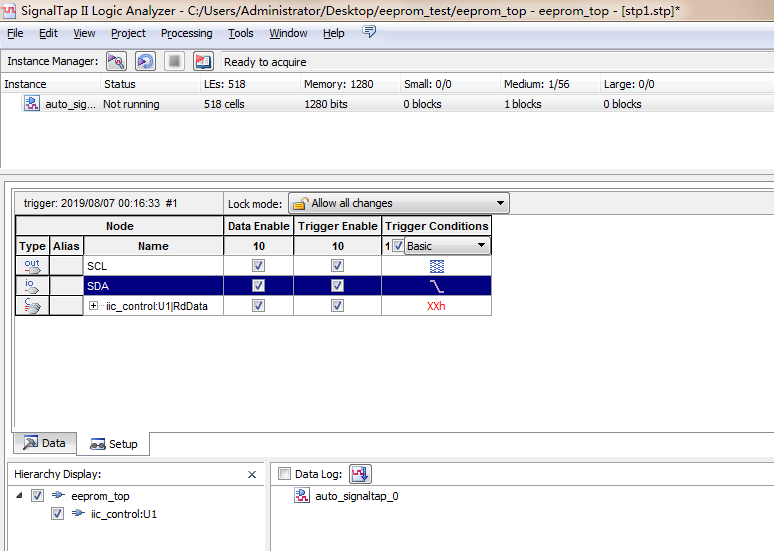Toggle SDA Data Enable checkbox

click(x=258, y=286)
